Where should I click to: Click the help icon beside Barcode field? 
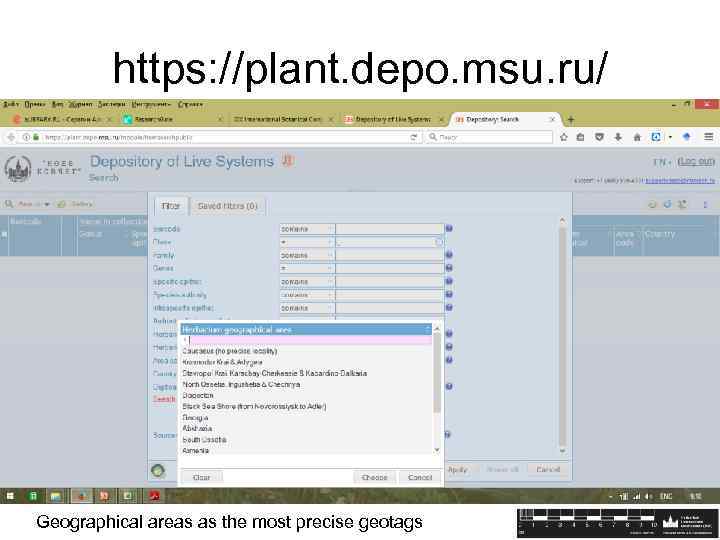click(449, 228)
